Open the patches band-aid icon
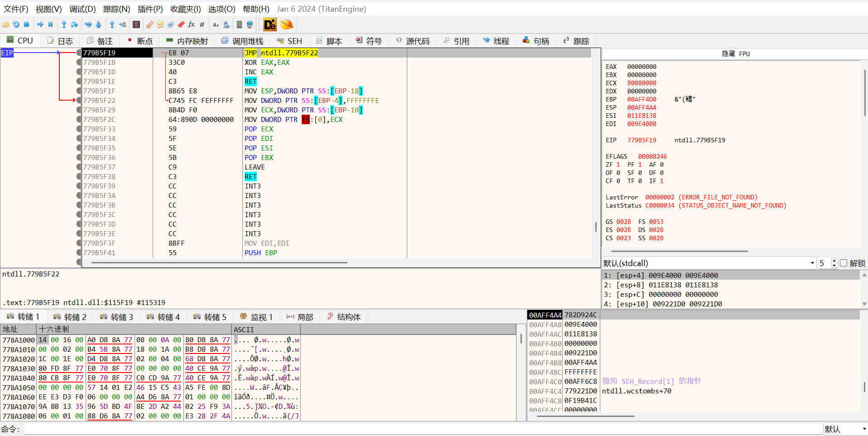The height and width of the screenshot is (436, 868). click(149, 24)
